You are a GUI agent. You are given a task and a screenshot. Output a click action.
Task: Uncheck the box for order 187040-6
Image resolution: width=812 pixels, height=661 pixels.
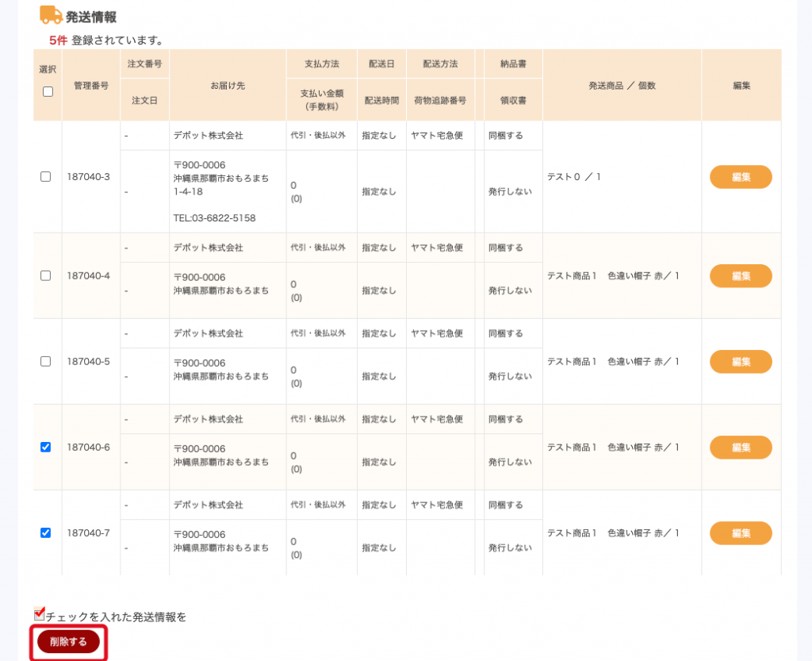click(46, 447)
